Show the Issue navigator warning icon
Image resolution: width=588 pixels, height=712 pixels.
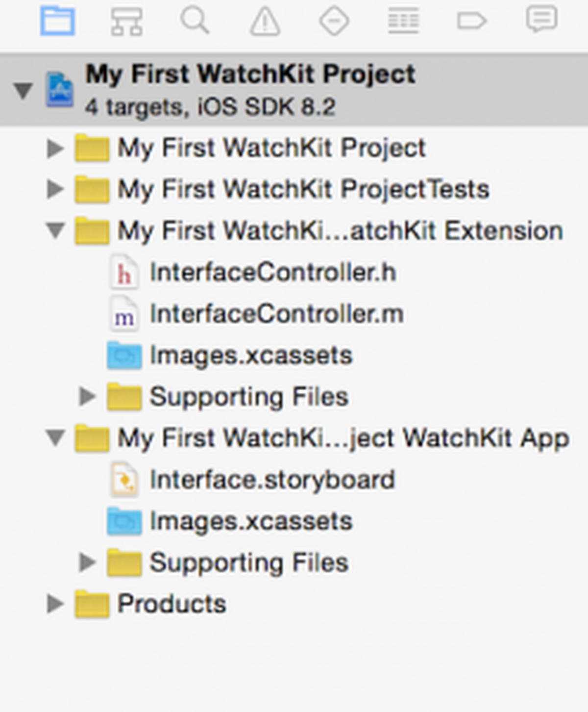(265, 22)
